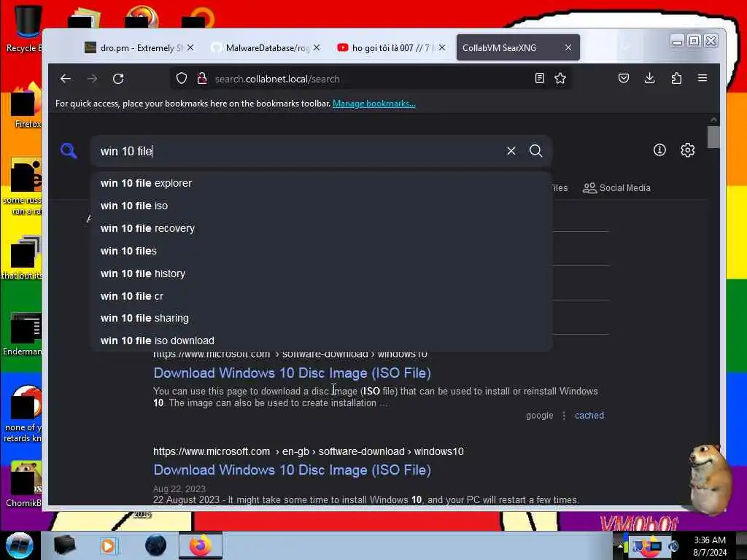Choose suggestion win 10 file sharing
Screen dimensions: 747x560
[322, 318]
